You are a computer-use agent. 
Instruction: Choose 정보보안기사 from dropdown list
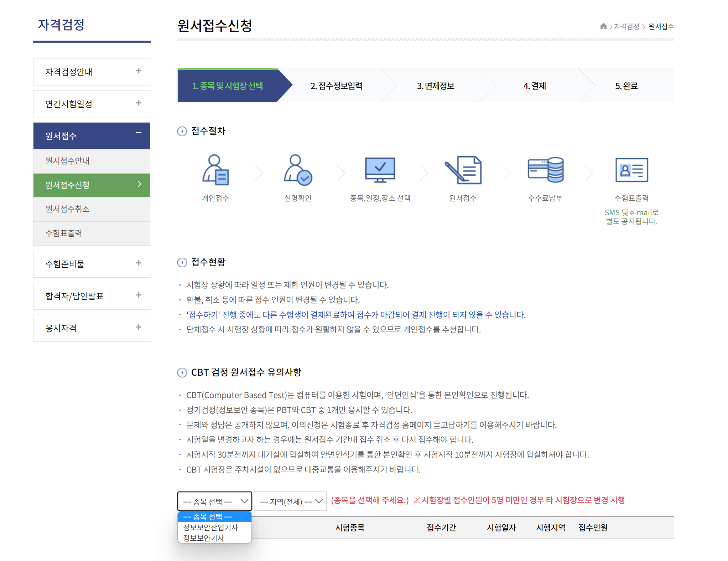click(204, 538)
